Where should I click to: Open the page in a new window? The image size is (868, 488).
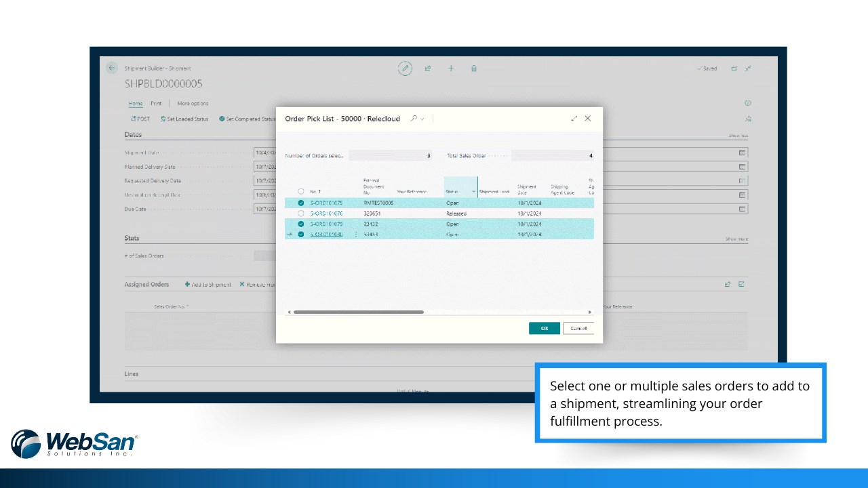(734, 68)
